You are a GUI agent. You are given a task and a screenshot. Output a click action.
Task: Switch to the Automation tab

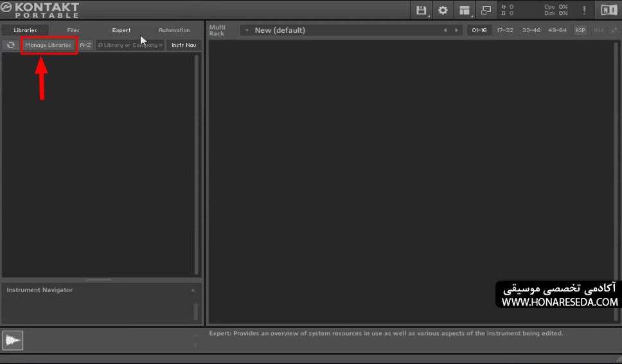[x=173, y=30]
